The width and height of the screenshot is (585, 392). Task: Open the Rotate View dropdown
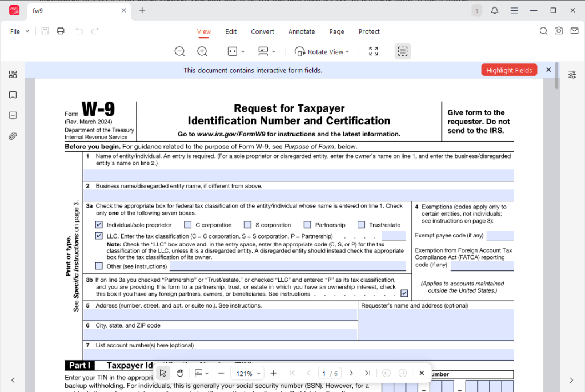click(322, 52)
